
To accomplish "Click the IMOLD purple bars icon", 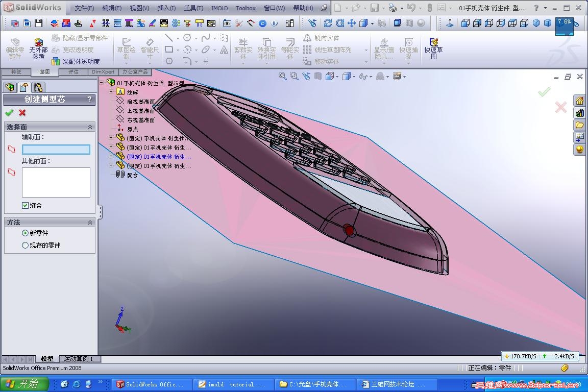I will [129, 23].
